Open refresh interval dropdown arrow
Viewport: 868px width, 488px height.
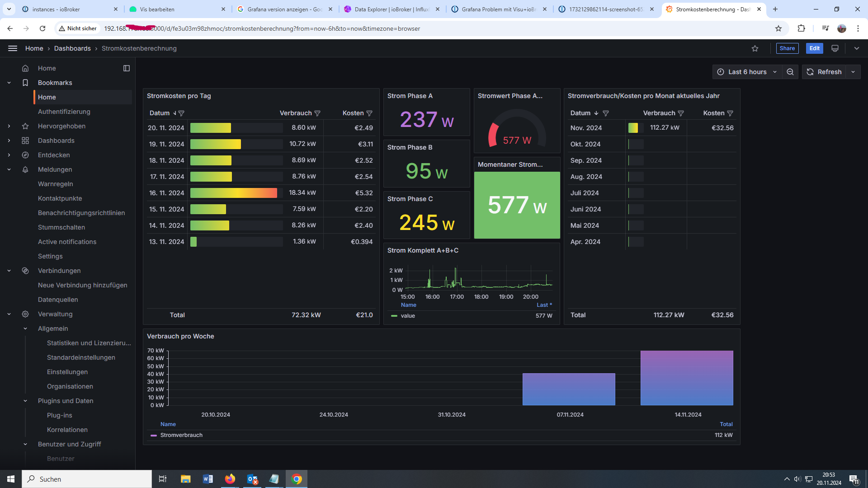[853, 72]
